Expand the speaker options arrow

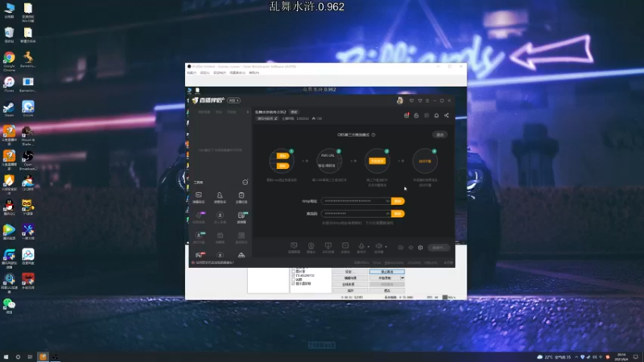386,247
